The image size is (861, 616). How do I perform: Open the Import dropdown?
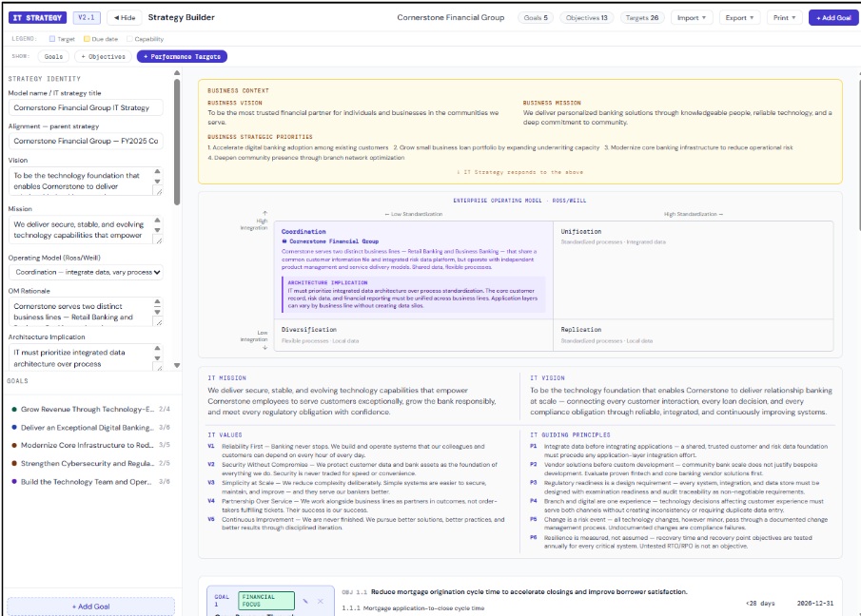(692, 17)
